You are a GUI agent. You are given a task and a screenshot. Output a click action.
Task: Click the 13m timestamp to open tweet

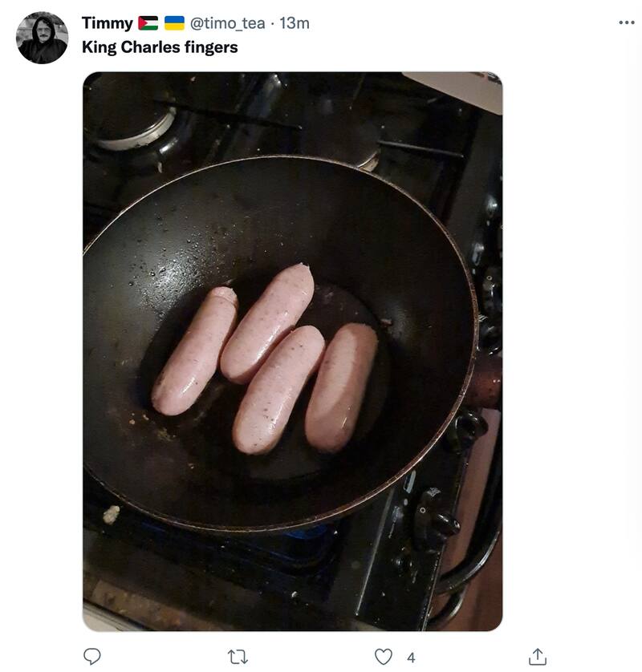[294, 23]
